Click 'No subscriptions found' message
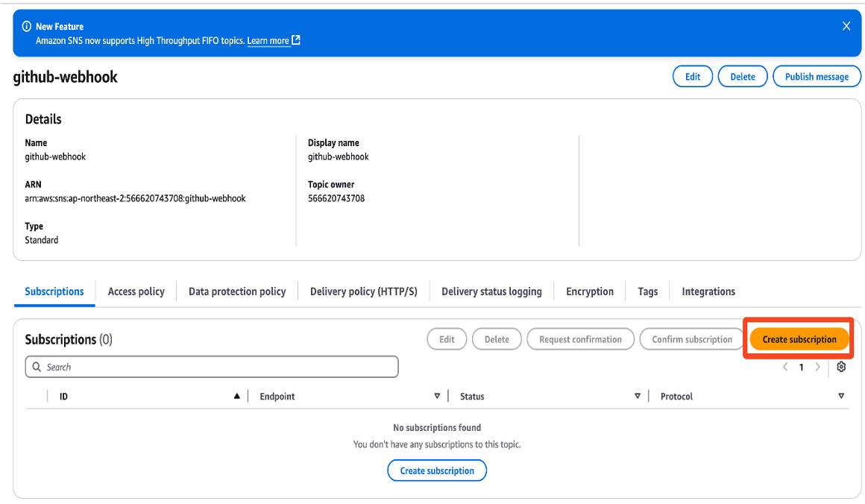The height and width of the screenshot is (504, 865). (x=437, y=427)
